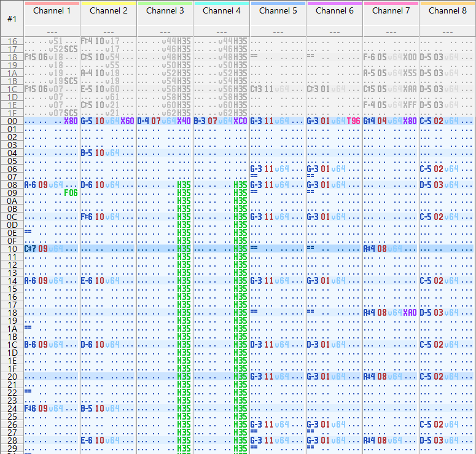
Task: Click the F#6 note in Channel 2
Action: pyautogui.click(x=87, y=217)
